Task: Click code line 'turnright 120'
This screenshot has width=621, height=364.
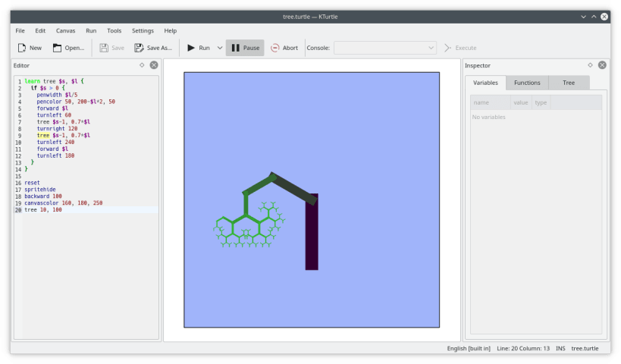Action: coord(57,129)
